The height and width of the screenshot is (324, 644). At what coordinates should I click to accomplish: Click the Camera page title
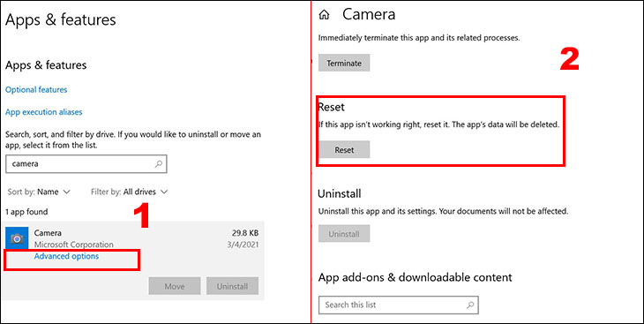pyautogui.click(x=369, y=15)
